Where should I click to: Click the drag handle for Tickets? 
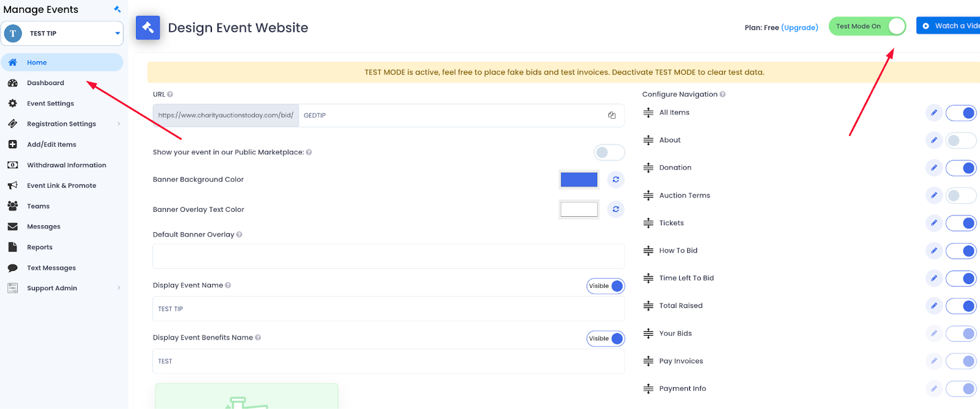tap(648, 223)
